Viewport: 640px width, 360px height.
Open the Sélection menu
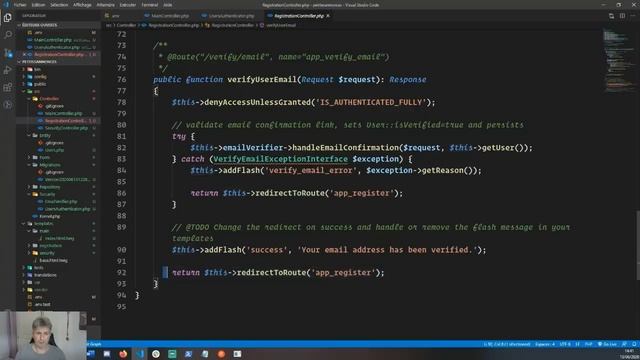pos(59,5)
